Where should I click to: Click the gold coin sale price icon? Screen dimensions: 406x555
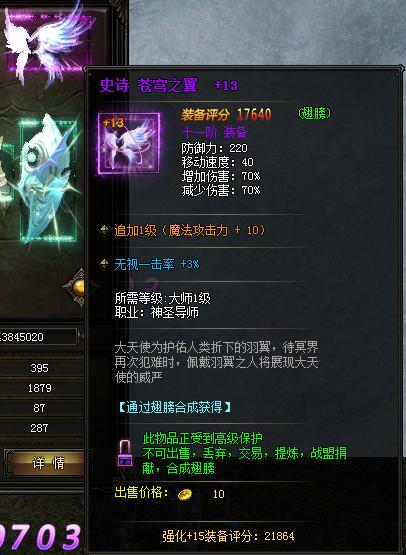[185, 494]
